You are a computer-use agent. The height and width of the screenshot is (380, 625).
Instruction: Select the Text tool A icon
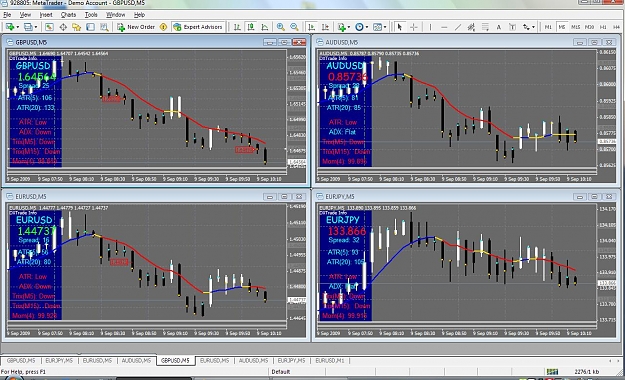pos(499,27)
